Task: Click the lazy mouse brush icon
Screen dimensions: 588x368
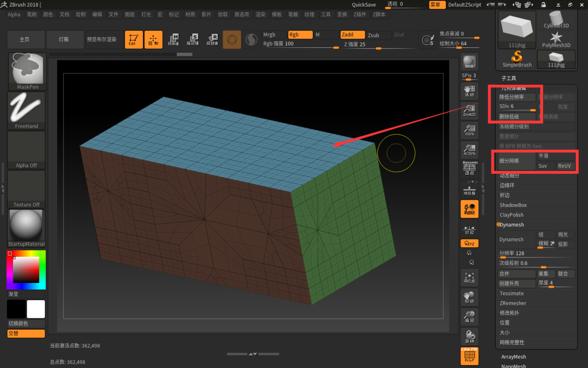Action: pyautogui.click(x=427, y=40)
